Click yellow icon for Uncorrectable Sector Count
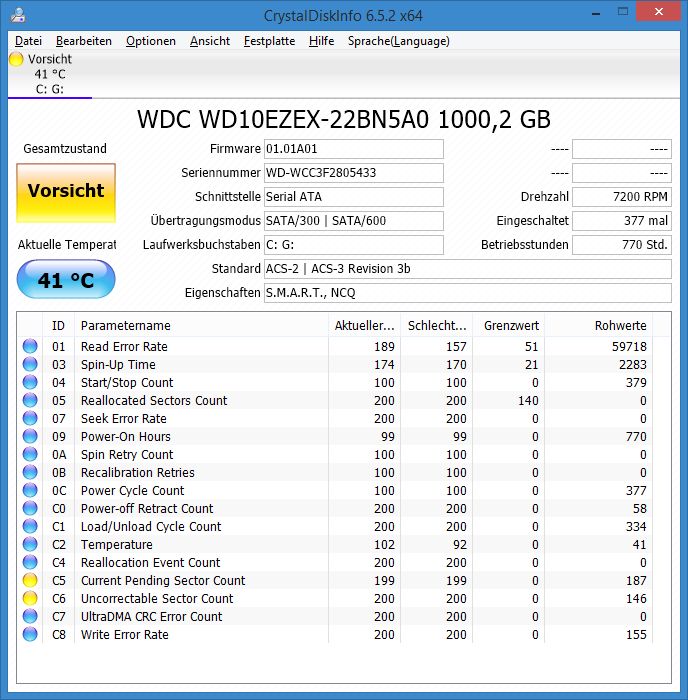Image resolution: width=688 pixels, height=700 pixels. [30, 598]
